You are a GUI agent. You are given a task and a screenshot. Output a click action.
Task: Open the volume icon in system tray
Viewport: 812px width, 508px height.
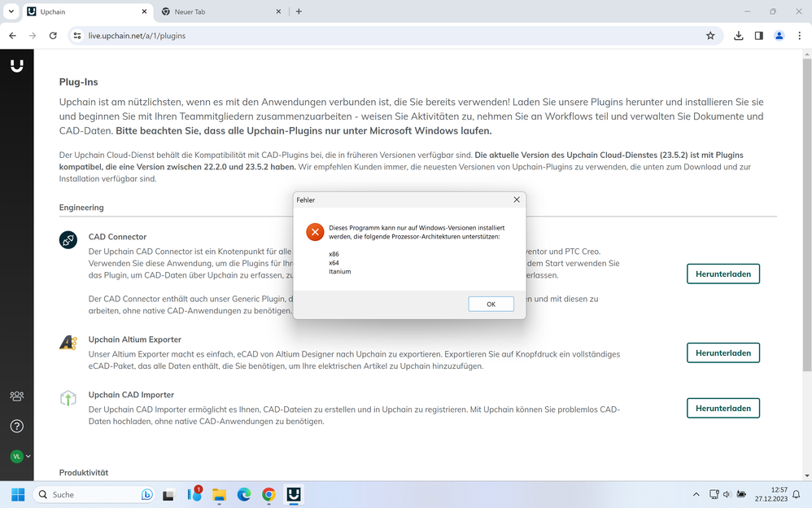click(727, 494)
